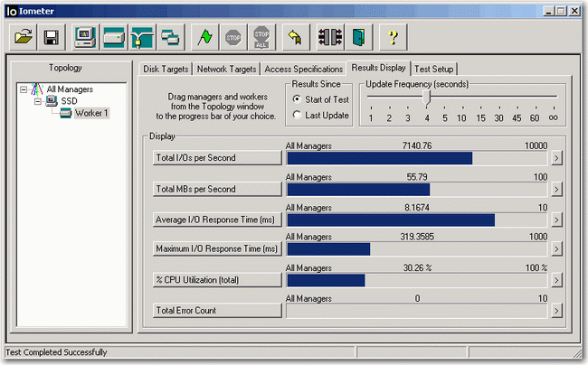
Task: Click the Average I/O Response Time progress bar
Action: (417, 220)
